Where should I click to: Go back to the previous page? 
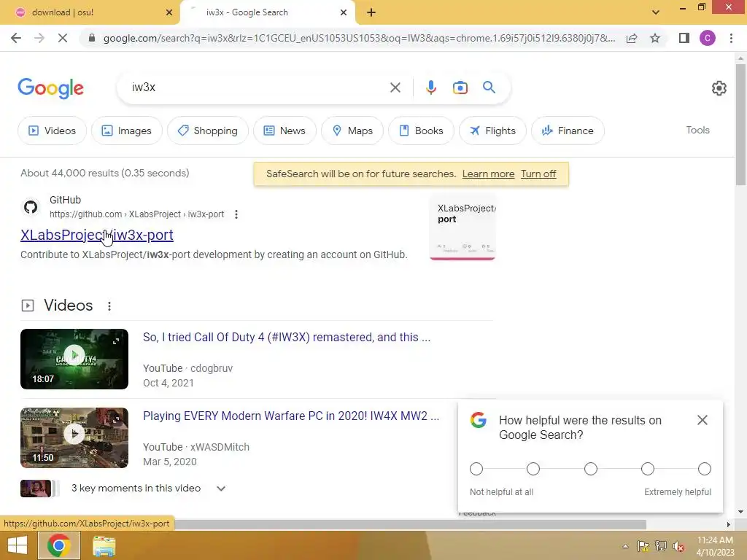(16, 38)
